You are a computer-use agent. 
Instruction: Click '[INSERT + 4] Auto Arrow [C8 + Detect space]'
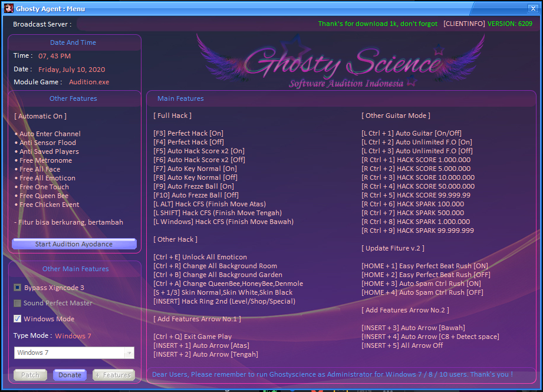click(430, 337)
